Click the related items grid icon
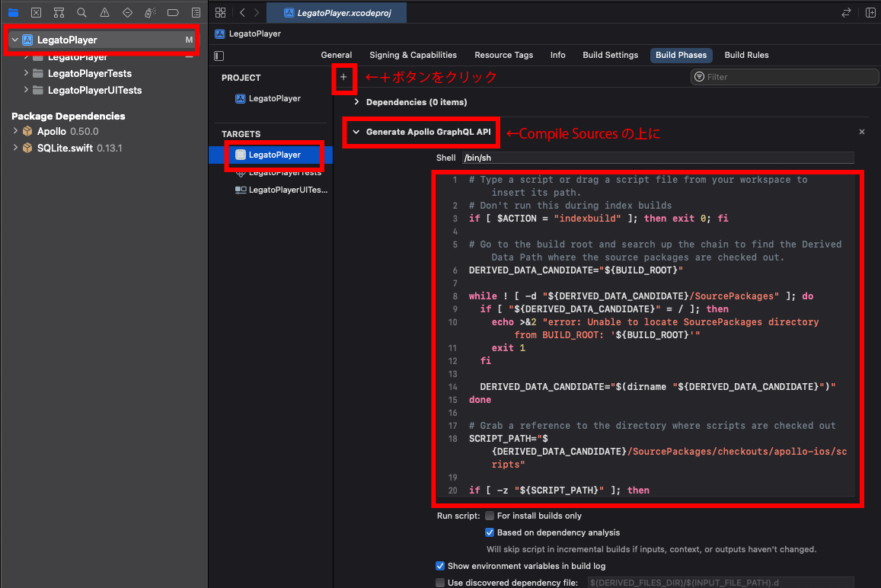The height and width of the screenshot is (588, 881). click(x=220, y=12)
